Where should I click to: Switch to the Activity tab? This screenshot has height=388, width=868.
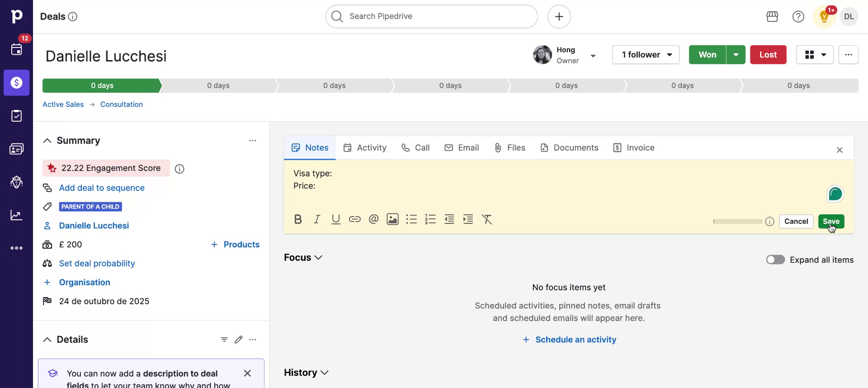pyautogui.click(x=365, y=148)
